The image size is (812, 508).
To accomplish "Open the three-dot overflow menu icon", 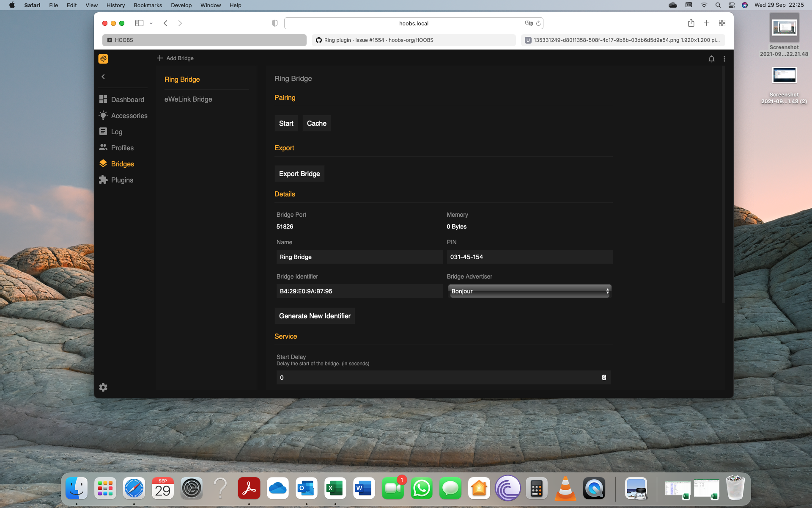I will (724, 59).
